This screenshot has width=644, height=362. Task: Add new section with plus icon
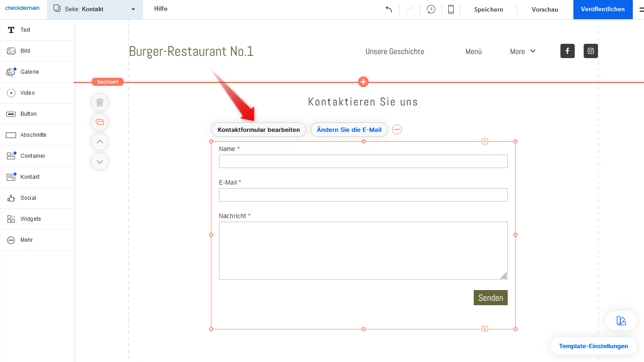coord(363,82)
